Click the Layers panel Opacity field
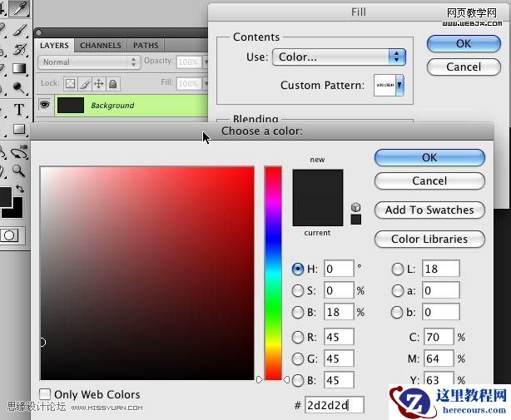511x420 pixels. pyautogui.click(x=189, y=62)
